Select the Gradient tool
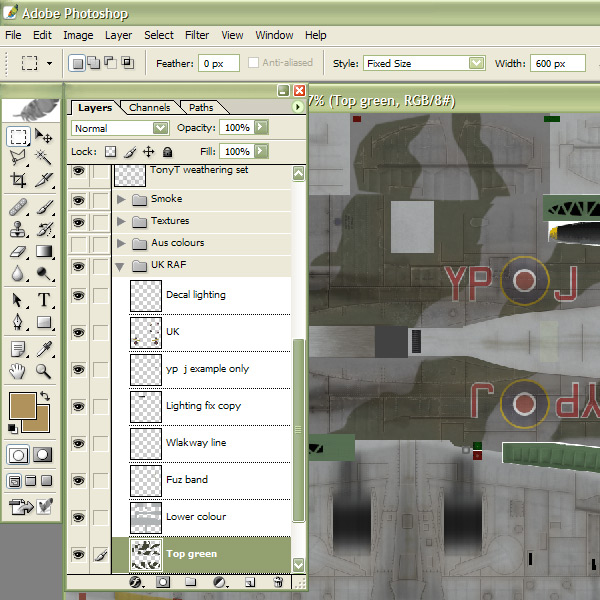 click(x=43, y=251)
